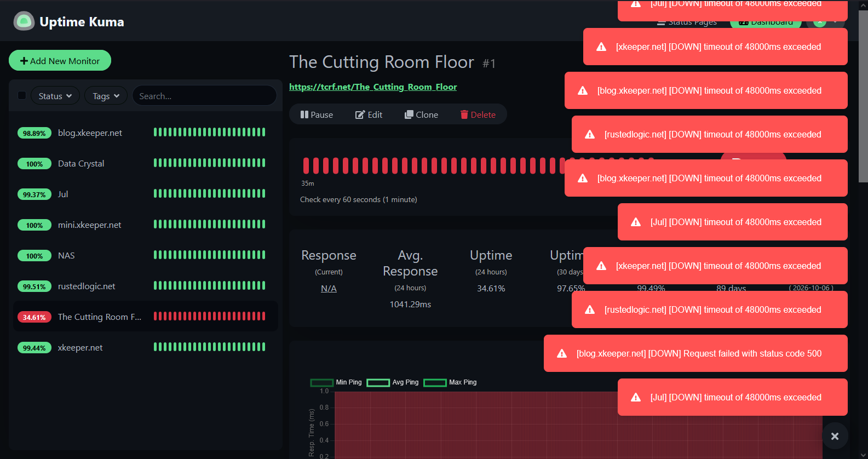Viewport: 868px width, 459px height.
Task: Click the Data Crystal 100% uptime badge
Action: (x=35, y=164)
